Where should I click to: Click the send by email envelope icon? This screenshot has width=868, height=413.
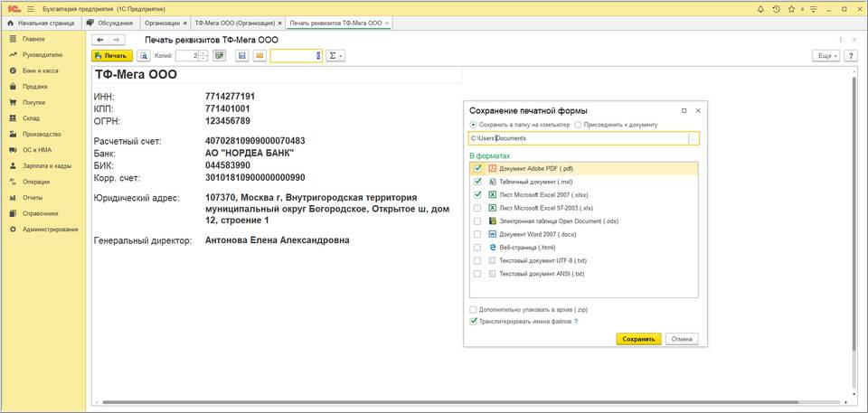click(259, 56)
